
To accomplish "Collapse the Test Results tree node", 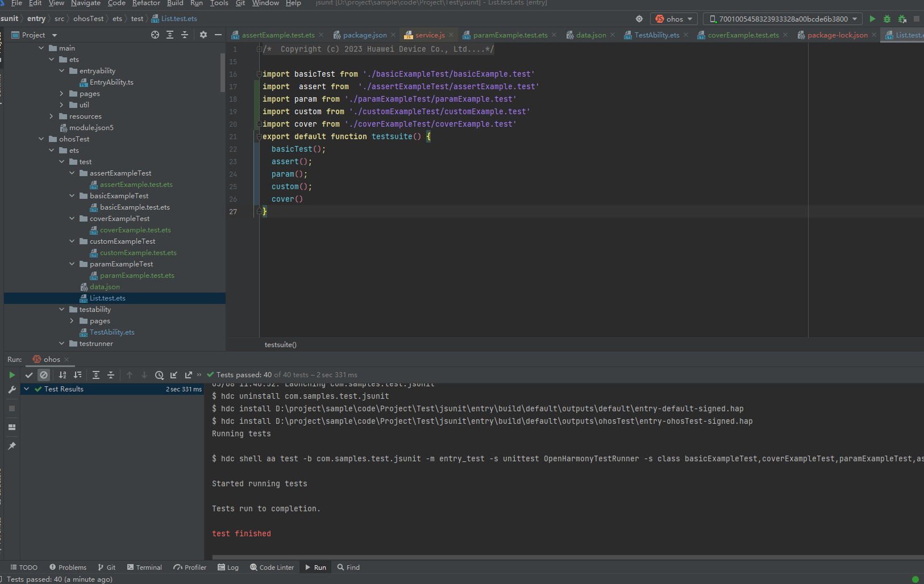I will click(26, 389).
